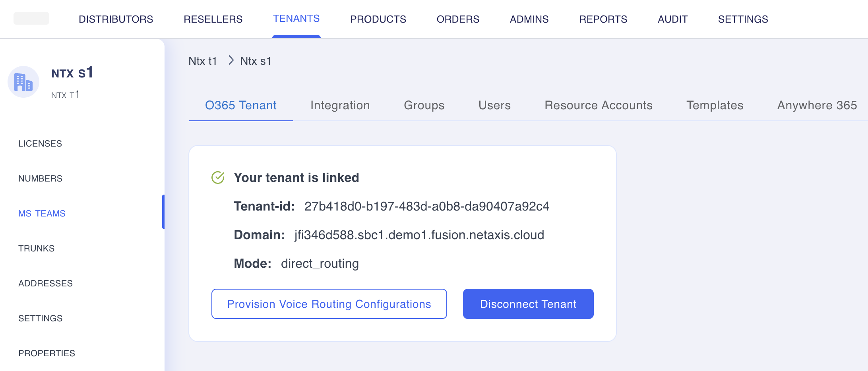Select the Users tab
868x371 pixels.
pyautogui.click(x=494, y=105)
